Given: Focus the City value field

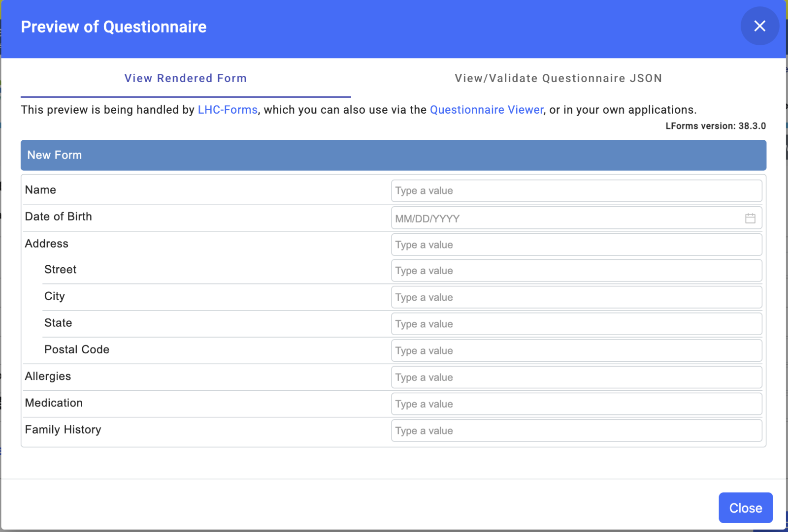Looking at the screenshot, I should tap(576, 298).
